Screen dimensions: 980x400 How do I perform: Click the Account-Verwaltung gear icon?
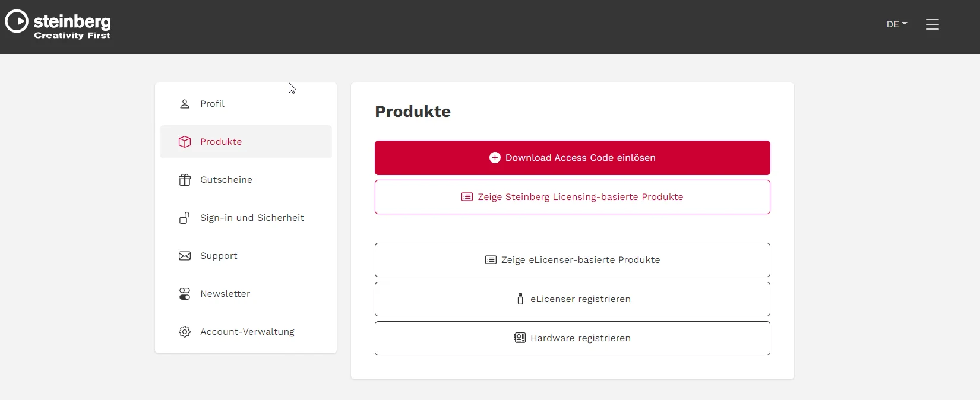185,332
